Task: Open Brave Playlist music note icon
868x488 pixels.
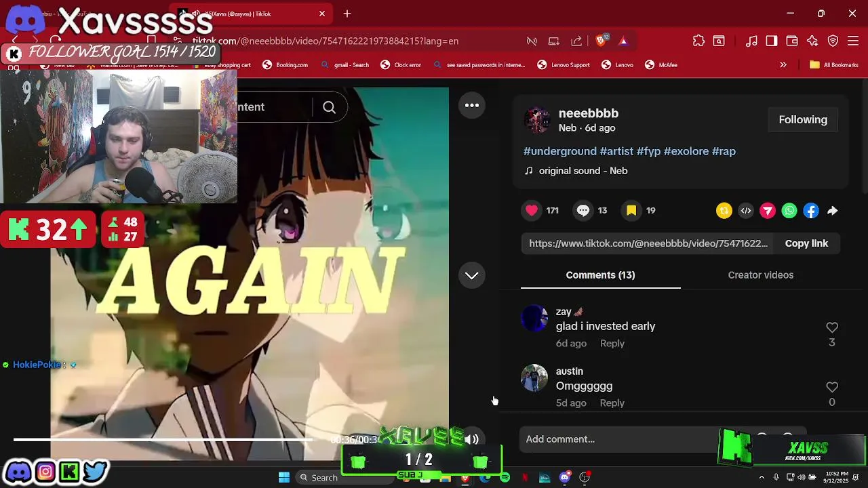Action: pyautogui.click(x=751, y=41)
